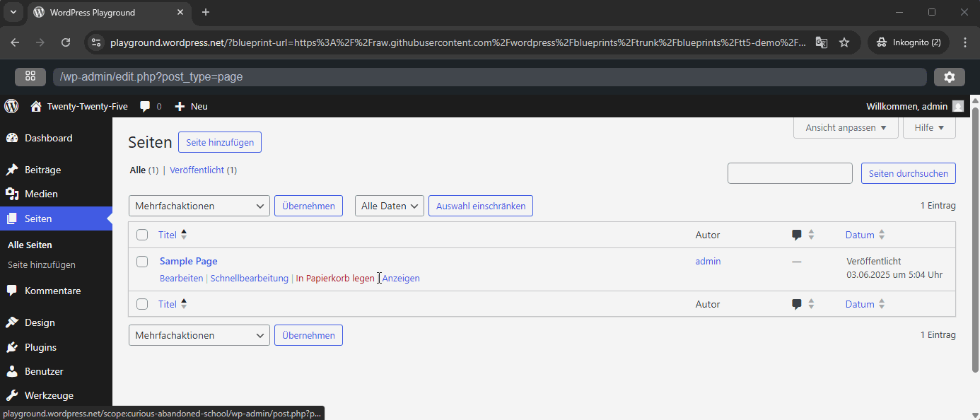980x420 pixels.
Task: Open the admin avatar at top right
Action: [x=958, y=106]
